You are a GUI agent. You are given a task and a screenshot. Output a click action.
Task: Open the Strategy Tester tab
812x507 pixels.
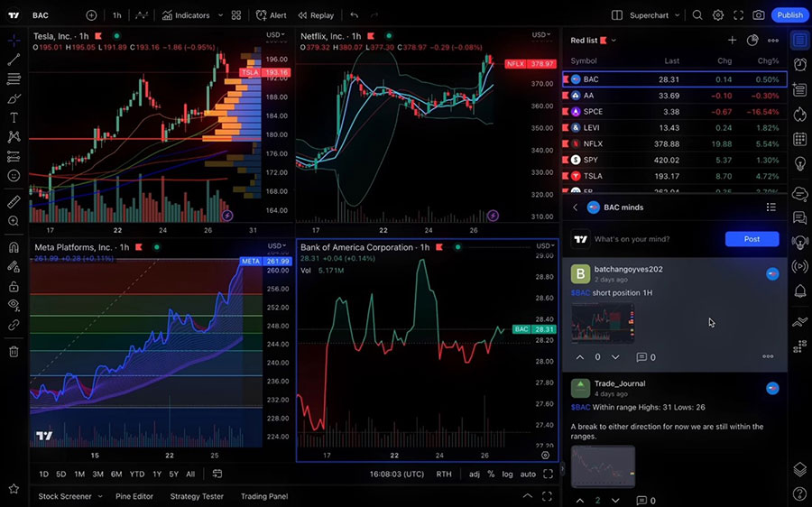(197, 496)
